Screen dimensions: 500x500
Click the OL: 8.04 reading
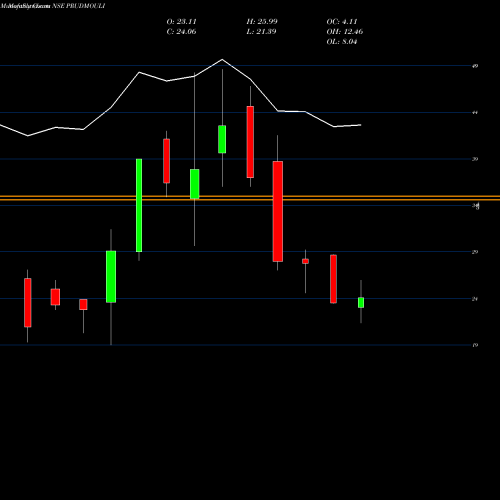click(x=342, y=41)
